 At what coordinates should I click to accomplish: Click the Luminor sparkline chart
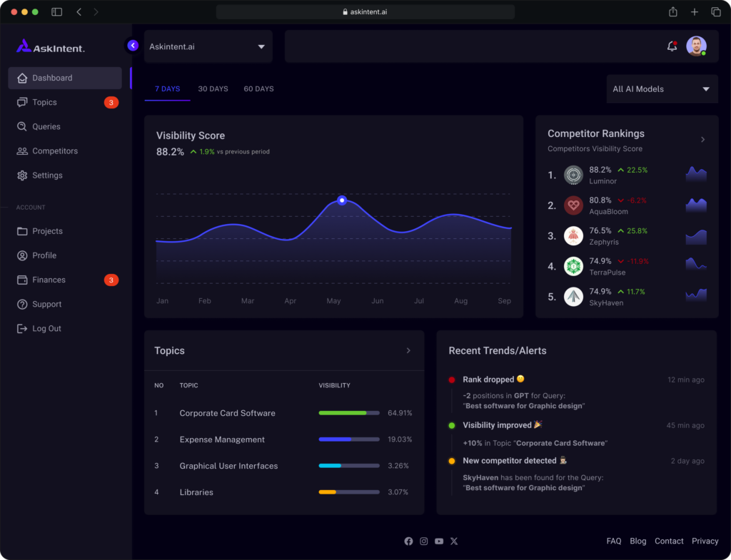696,174
